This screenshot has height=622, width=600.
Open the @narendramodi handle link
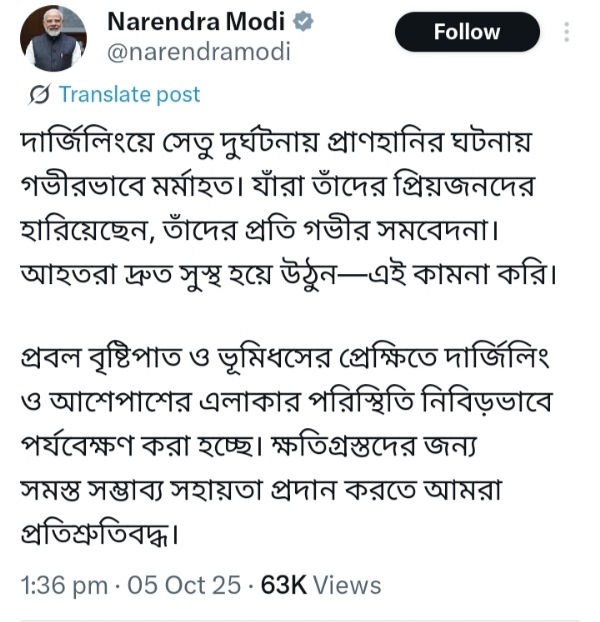click(x=198, y=51)
